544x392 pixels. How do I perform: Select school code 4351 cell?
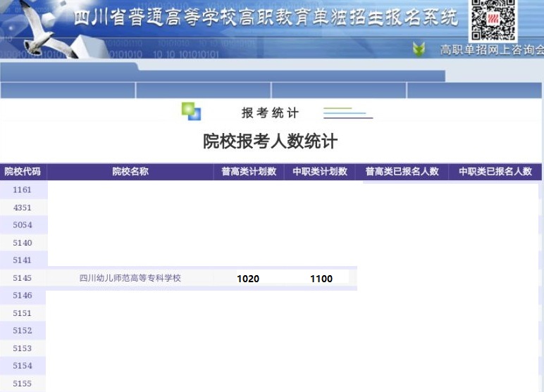23,208
